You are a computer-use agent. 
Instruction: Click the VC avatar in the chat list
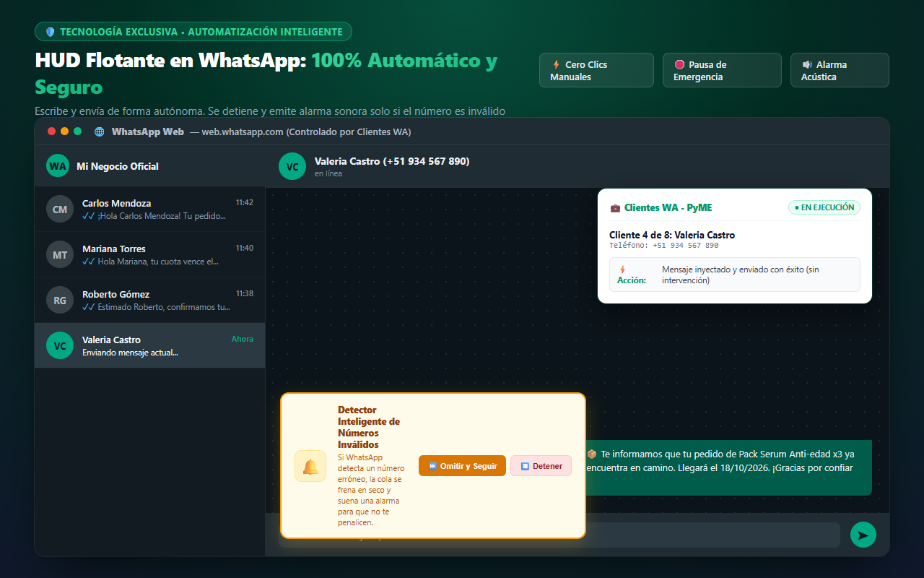click(60, 345)
